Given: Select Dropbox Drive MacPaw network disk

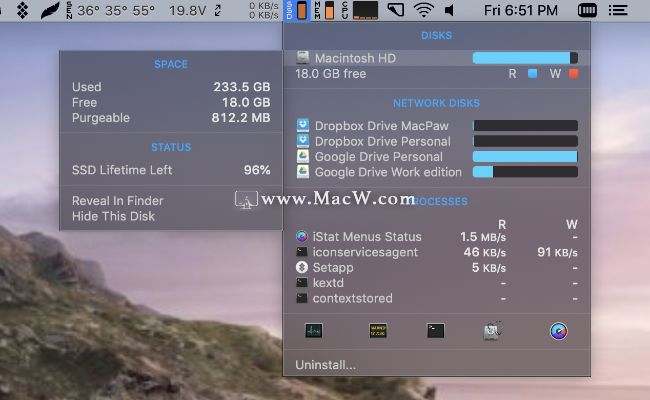Looking at the screenshot, I should tap(381, 126).
